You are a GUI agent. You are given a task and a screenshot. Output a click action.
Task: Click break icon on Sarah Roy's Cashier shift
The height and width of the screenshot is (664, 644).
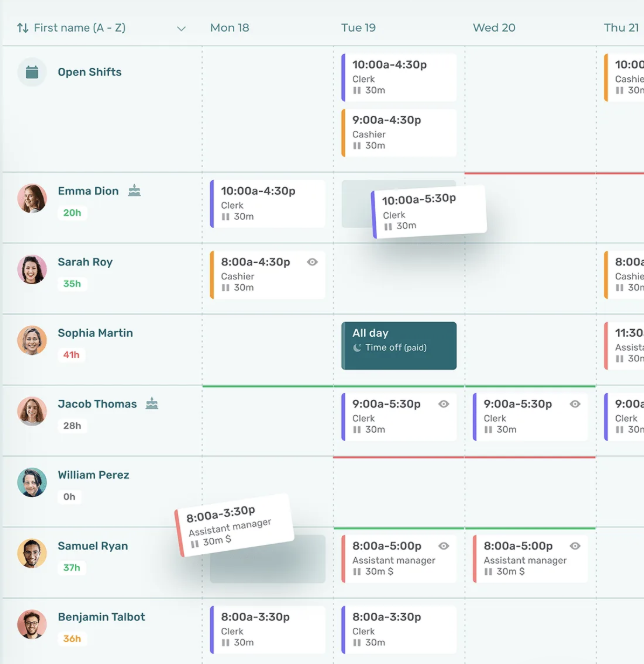[226, 288]
